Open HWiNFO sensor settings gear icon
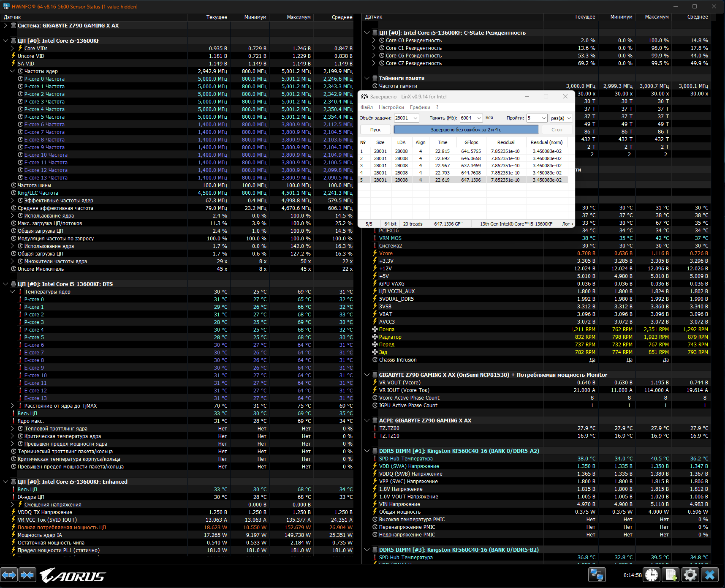The width and height of the screenshot is (725, 588). 690,575
